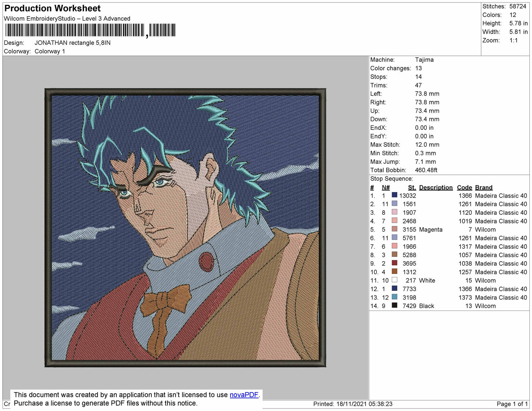Image resolution: width=532 pixels, height=411 pixels.
Task: Click the lavender swatch in row 6
Action: tap(395, 237)
